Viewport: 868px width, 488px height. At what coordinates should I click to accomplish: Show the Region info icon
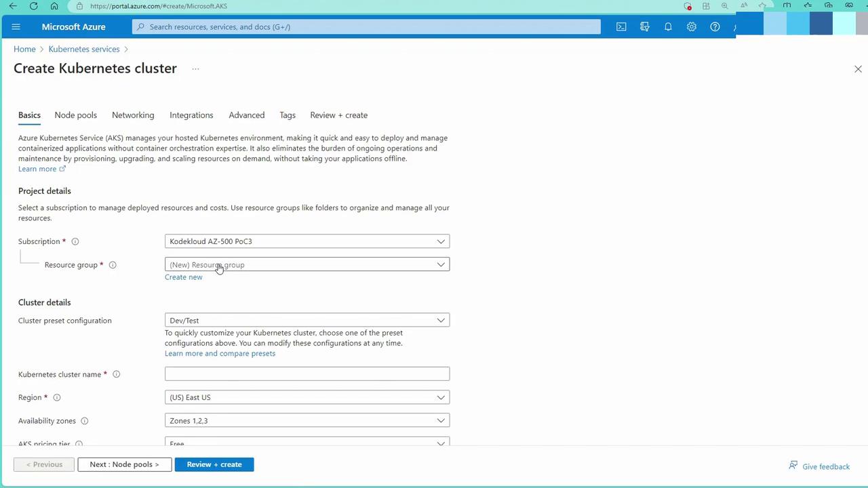point(57,398)
